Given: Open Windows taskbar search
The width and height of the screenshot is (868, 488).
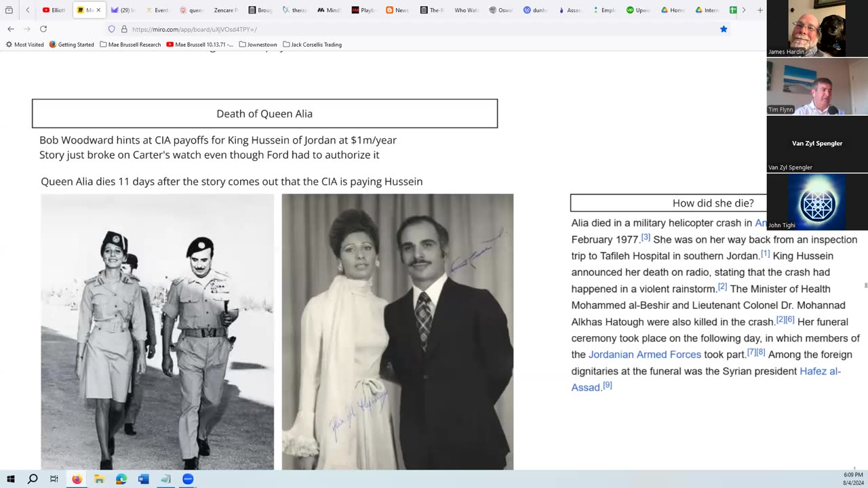Looking at the screenshot, I should (33, 479).
